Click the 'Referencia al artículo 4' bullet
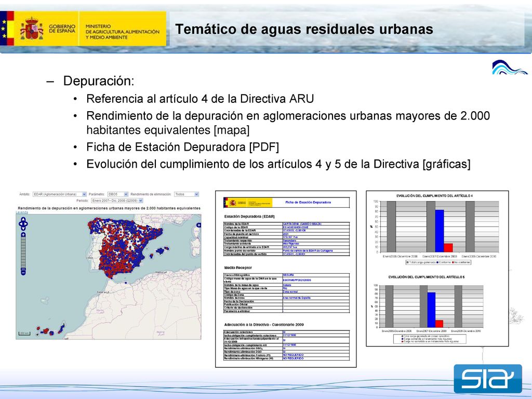 pyautogui.click(x=200, y=99)
